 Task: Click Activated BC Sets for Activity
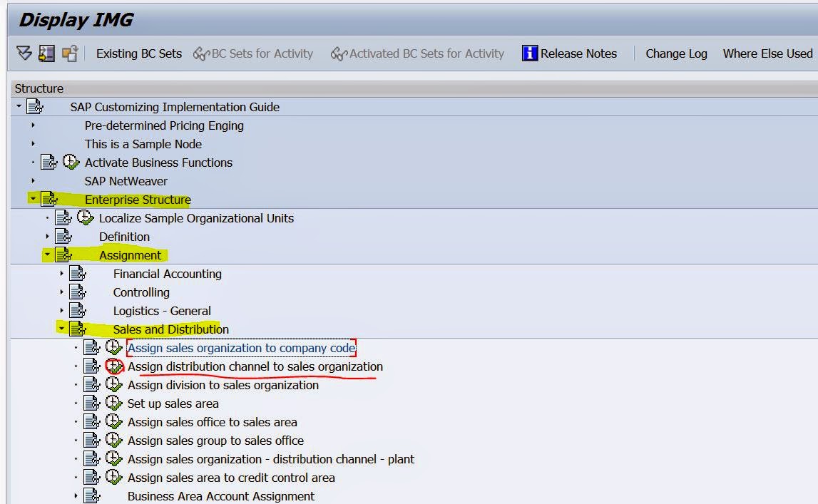coord(417,53)
